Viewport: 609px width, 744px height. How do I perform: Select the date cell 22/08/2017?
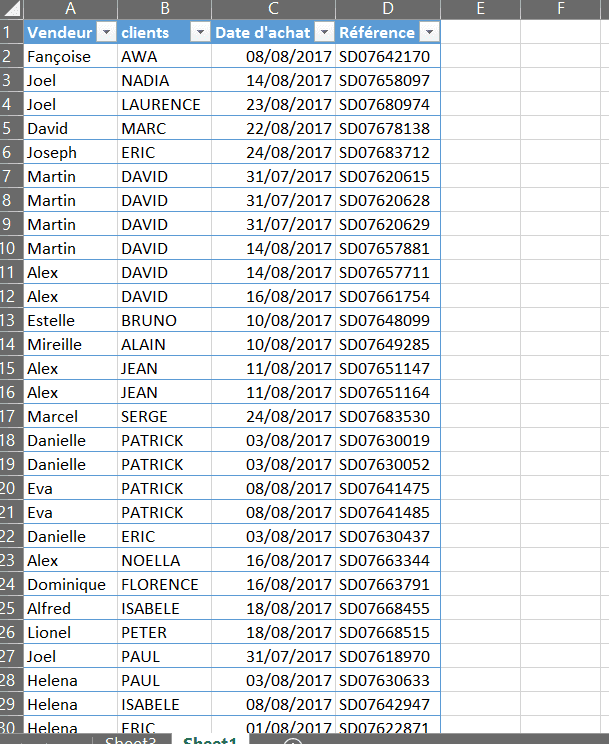pos(289,128)
